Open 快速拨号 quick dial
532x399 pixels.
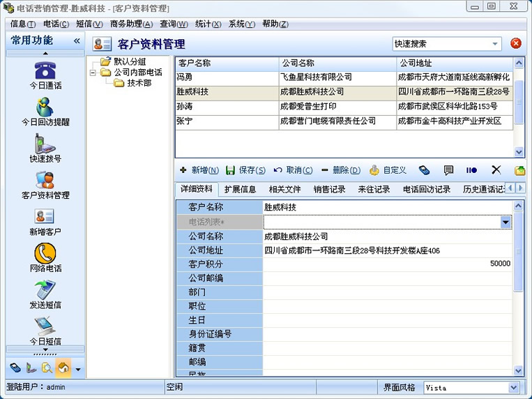pos(45,144)
